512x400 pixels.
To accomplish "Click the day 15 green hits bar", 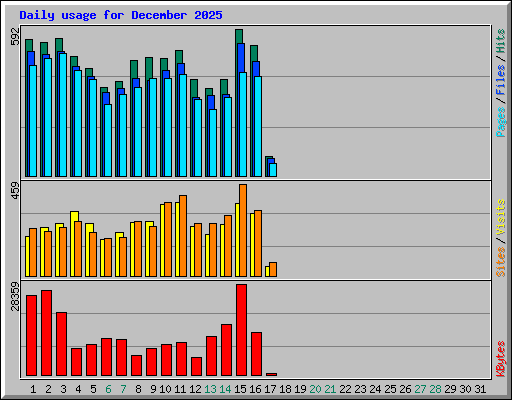I will tap(239, 36).
